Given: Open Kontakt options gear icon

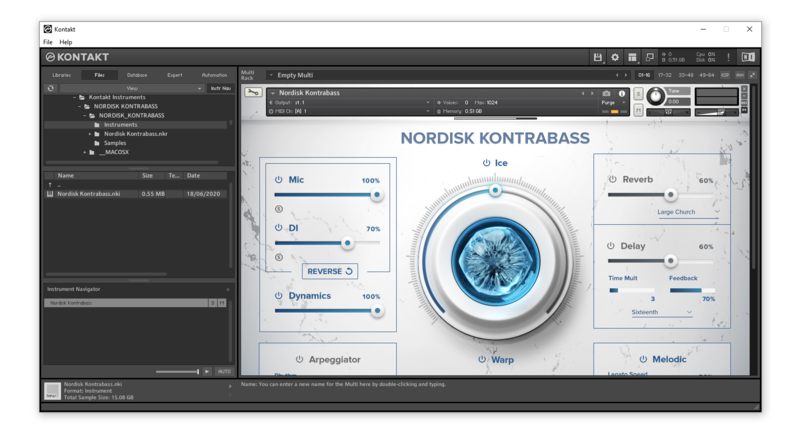Looking at the screenshot, I should [x=615, y=58].
